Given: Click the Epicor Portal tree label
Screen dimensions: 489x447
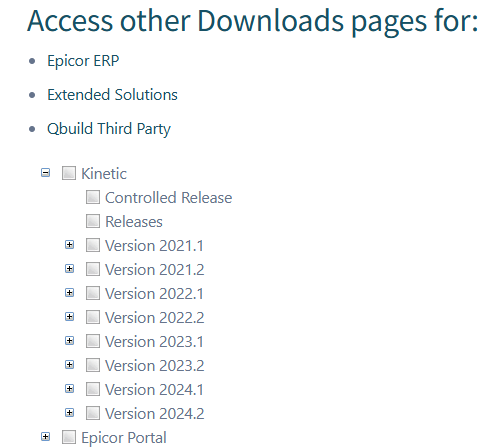Looking at the screenshot, I should coord(124,438).
